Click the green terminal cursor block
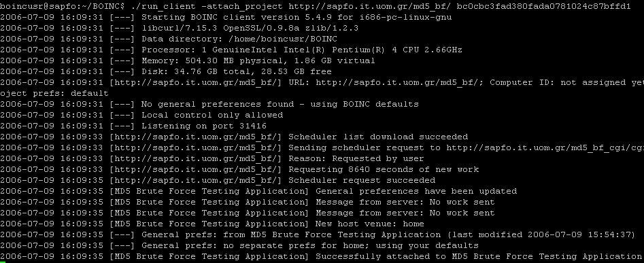Screen dimensions: 644x263 pyautogui.click(x=3, y=262)
